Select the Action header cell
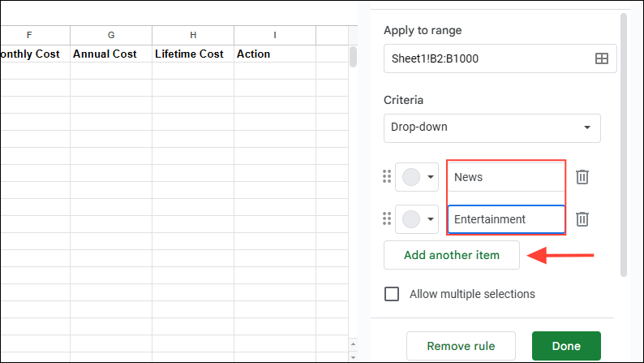 pyautogui.click(x=275, y=54)
